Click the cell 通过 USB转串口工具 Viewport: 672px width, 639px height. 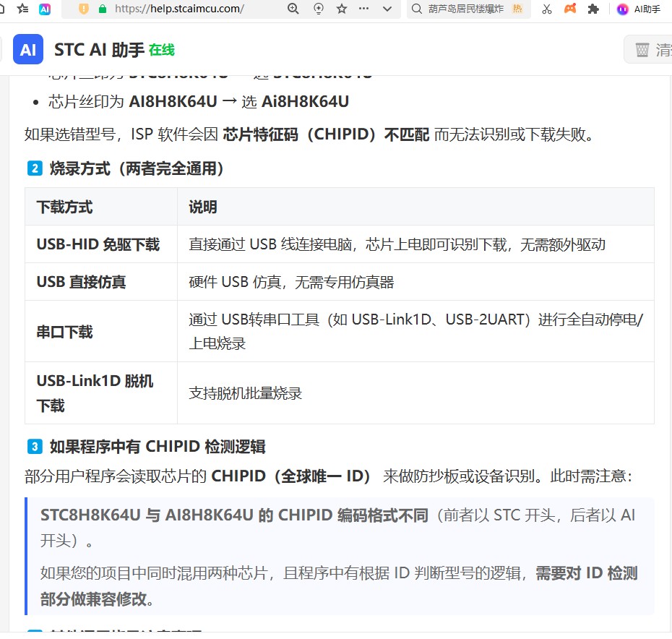[x=415, y=331]
